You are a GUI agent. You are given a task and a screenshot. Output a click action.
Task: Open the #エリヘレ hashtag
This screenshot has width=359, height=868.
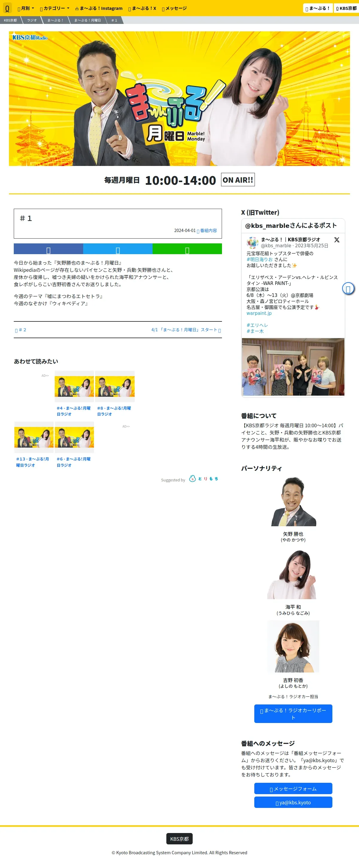tap(257, 325)
